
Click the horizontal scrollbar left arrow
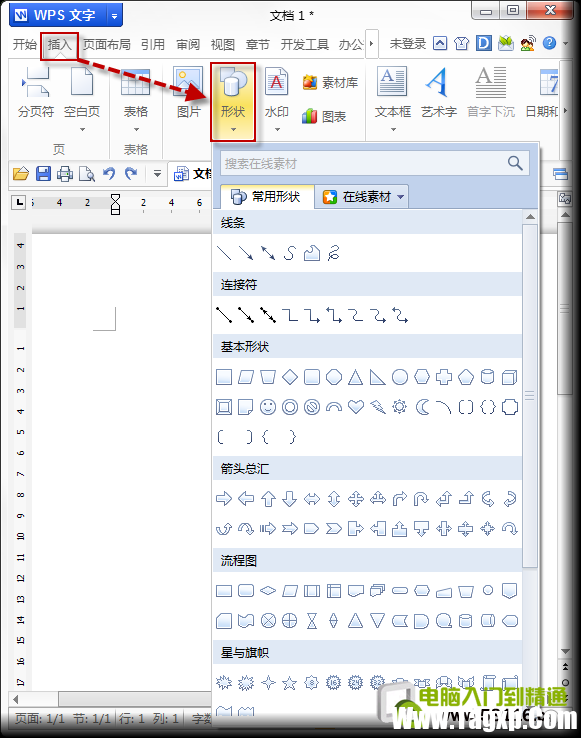tap(16, 699)
